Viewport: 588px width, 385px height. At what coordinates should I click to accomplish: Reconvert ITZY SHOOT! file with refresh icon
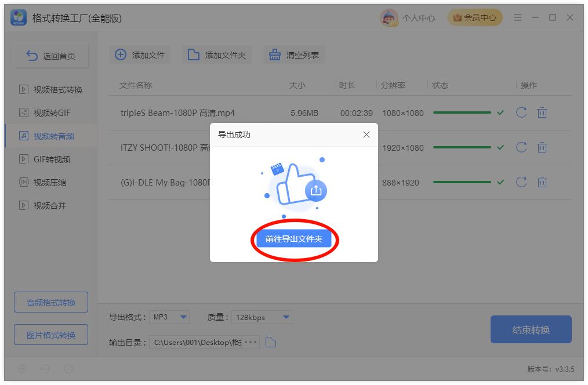(x=521, y=147)
